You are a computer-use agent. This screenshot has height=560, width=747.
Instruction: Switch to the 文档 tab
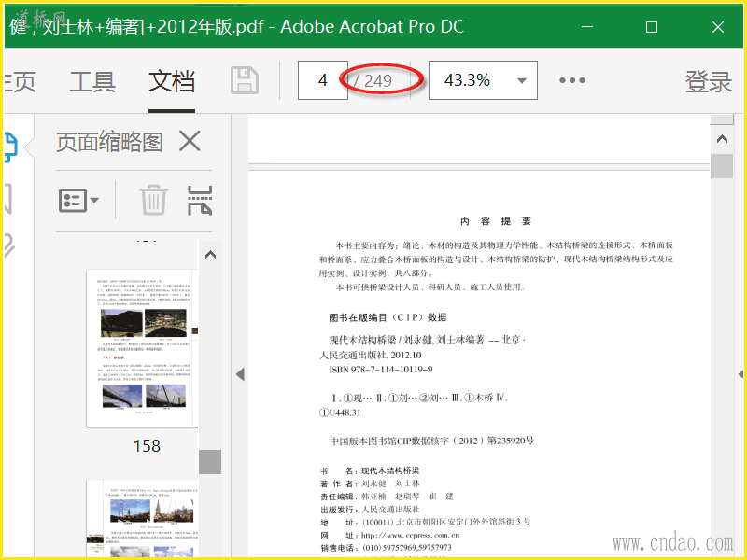click(172, 81)
